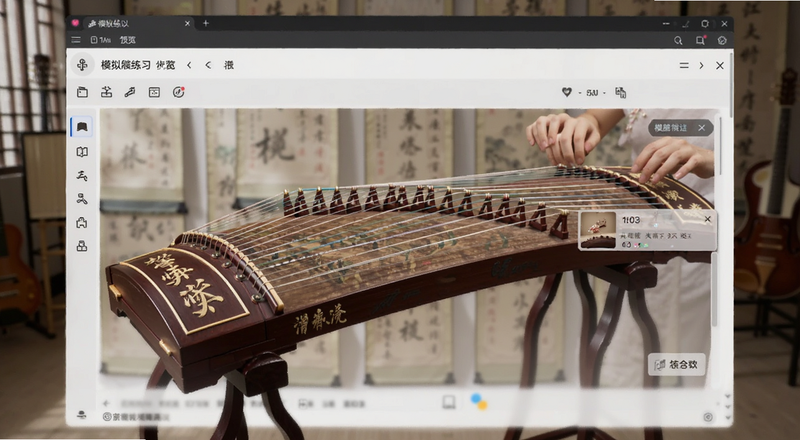The width and height of the screenshot is (800, 440).
Task: Click the 5JU value next to the heart
Action: click(592, 93)
